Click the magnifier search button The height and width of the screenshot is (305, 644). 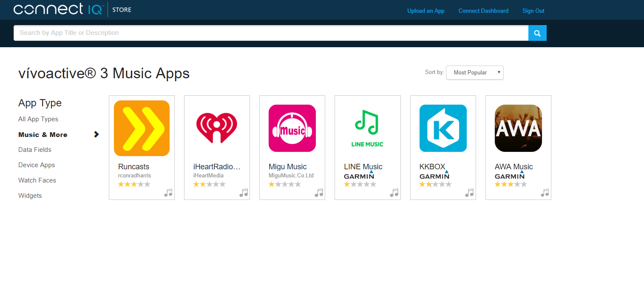pos(537,33)
